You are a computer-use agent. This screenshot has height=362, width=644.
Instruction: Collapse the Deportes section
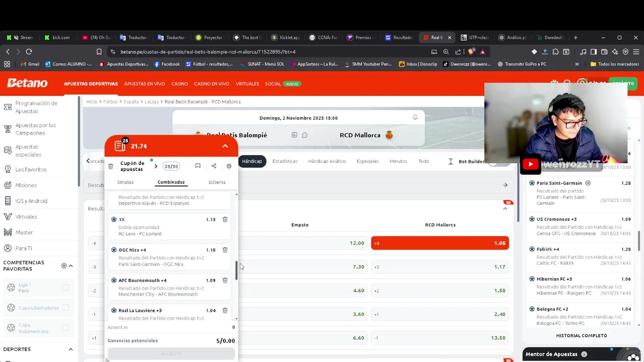click(x=70, y=349)
